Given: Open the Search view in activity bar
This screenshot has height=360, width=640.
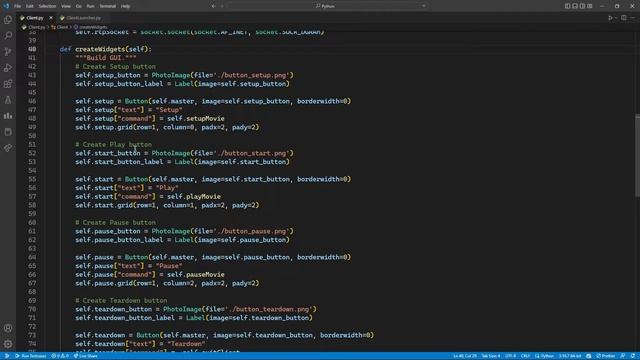Looking at the screenshot, I should tap(8, 36).
